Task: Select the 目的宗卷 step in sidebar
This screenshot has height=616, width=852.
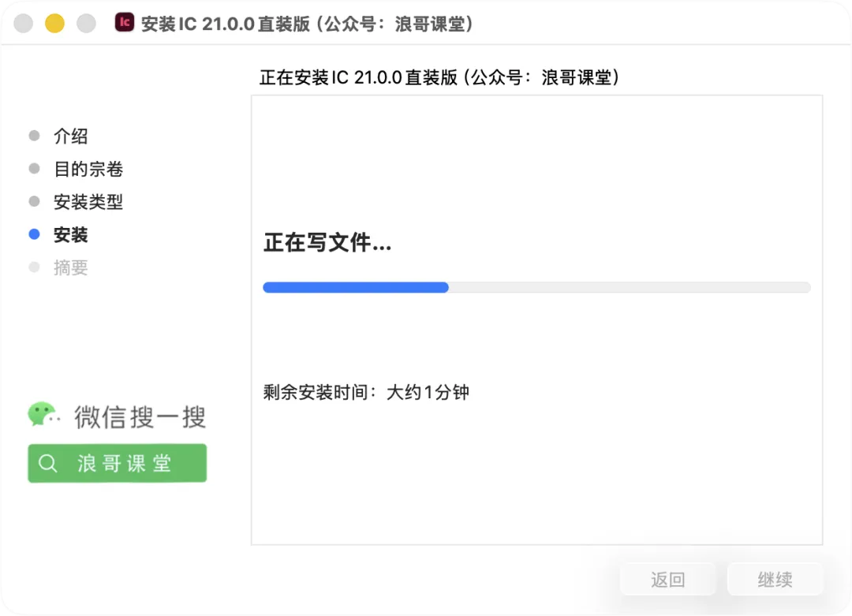Action: tap(88, 169)
